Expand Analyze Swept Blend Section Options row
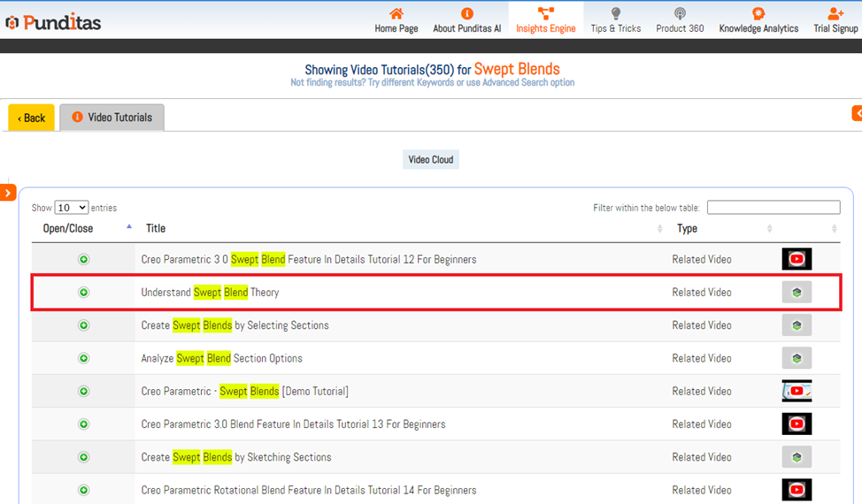This screenshot has height=504, width=862. pyautogui.click(x=84, y=358)
